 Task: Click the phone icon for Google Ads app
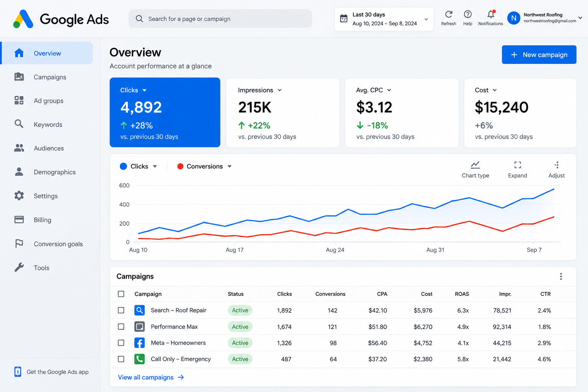(18, 372)
